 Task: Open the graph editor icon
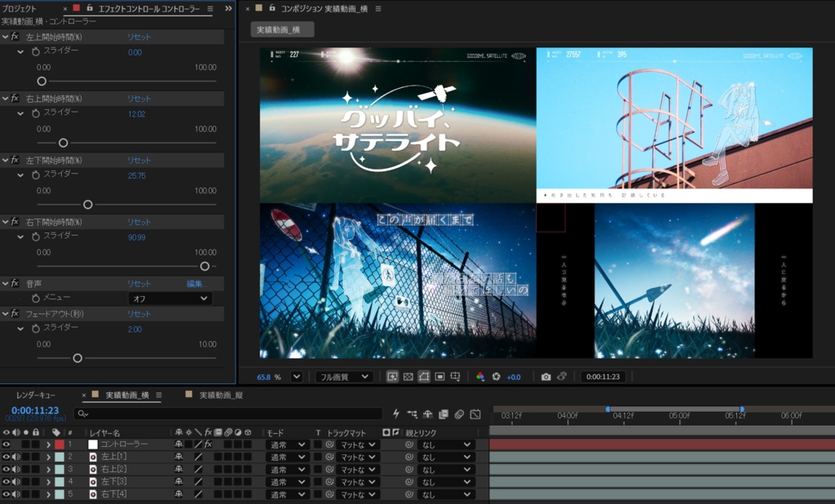point(475,414)
